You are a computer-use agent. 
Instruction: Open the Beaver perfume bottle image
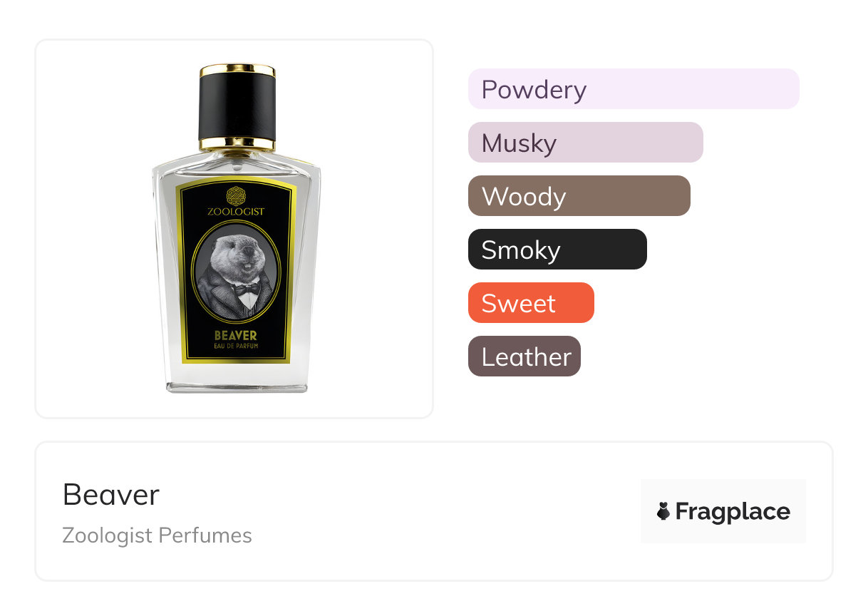click(x=237, y=228)
